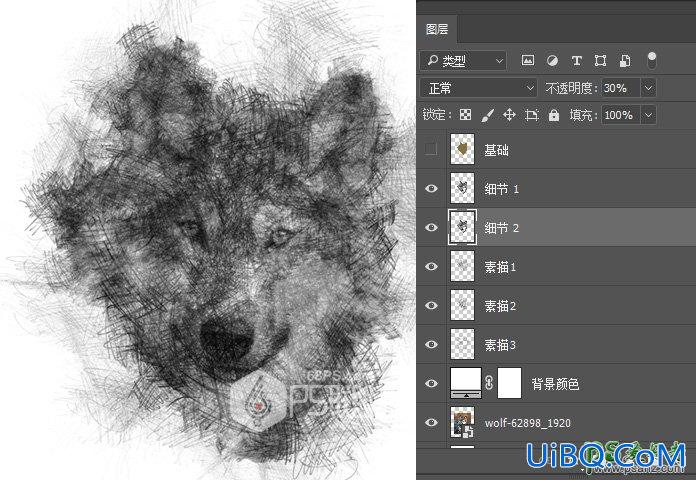696x480 pixels.
Task: Select layer name 基础
Action: pyautogui.click(x=496, y=150)
